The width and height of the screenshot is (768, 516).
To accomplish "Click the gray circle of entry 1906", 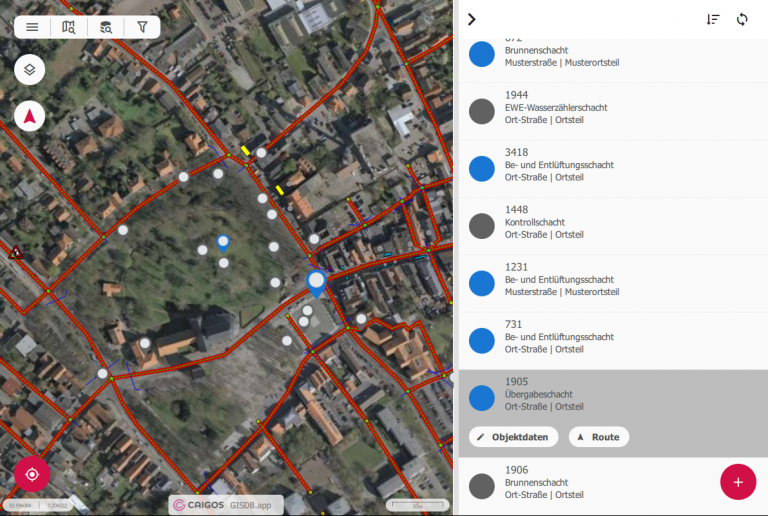I will point(482,486).
